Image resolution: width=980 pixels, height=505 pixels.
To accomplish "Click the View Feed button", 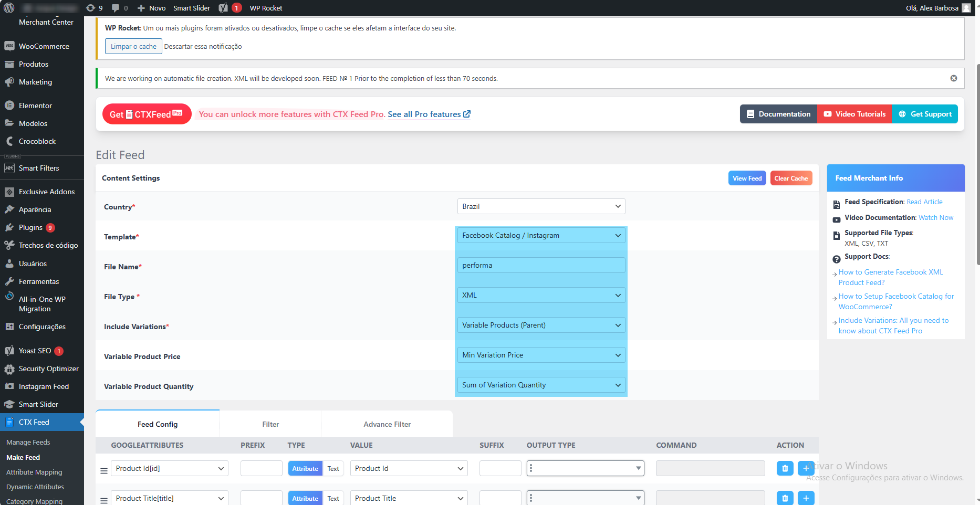I will pos(746,178).
